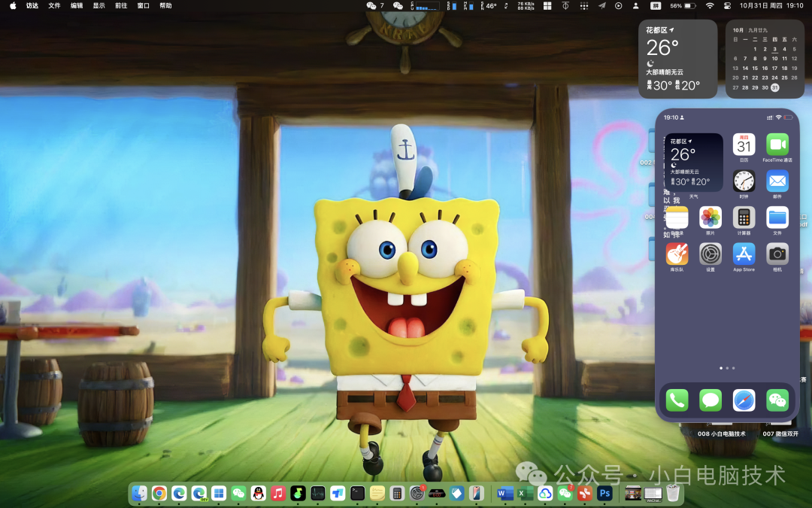Click the iPhone home page indicator dots

[x=727, y=368]
